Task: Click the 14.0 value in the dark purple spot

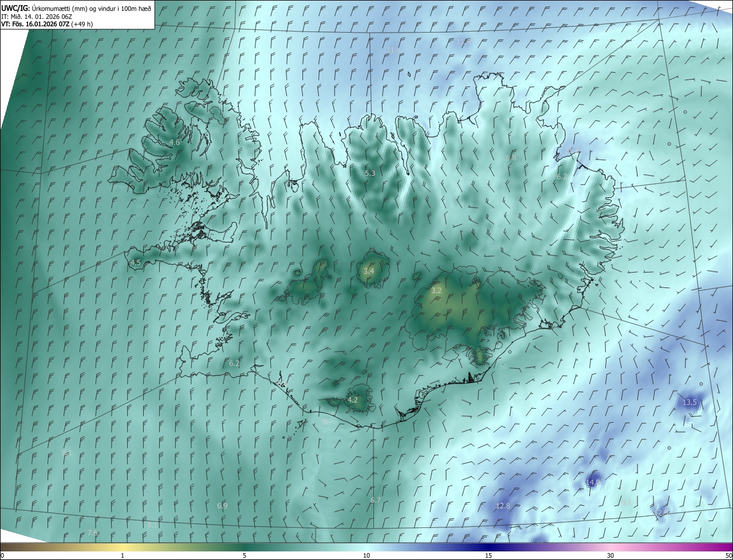Action: pyautogui.click(x=593, y=483)
